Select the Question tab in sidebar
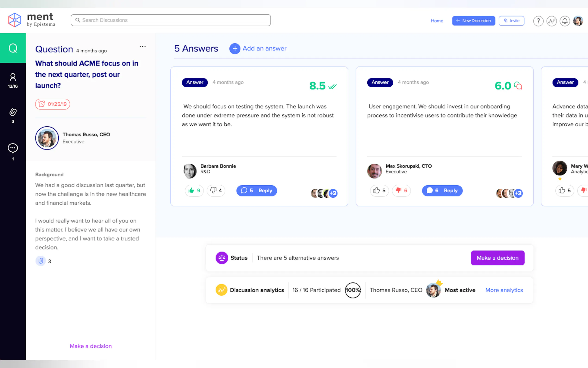Image resolution: width=588 pixels, height=368 pixels. pyautogui.click(x=13, y=48)
